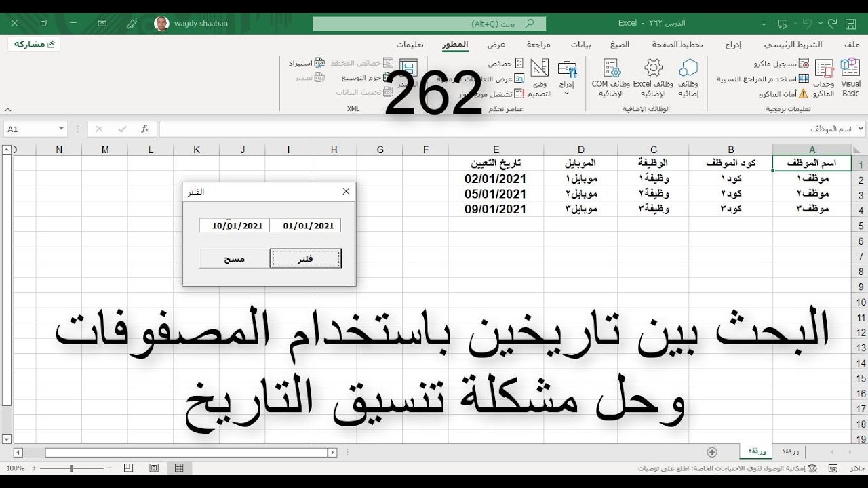
Task: Switch to sheet tab ورقة١
Action: tap(791, 451)
